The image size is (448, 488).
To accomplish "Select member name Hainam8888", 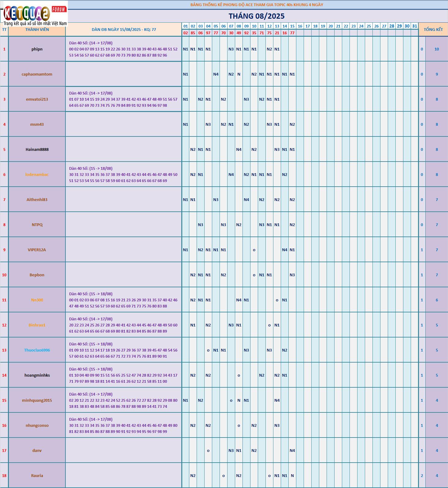I will click(37, 150).
